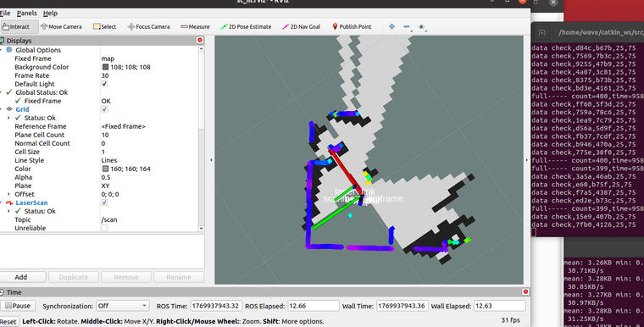Collapse the left Displays panel handle
Viewport: 644px width, 327px height.
tap(211, 160)
